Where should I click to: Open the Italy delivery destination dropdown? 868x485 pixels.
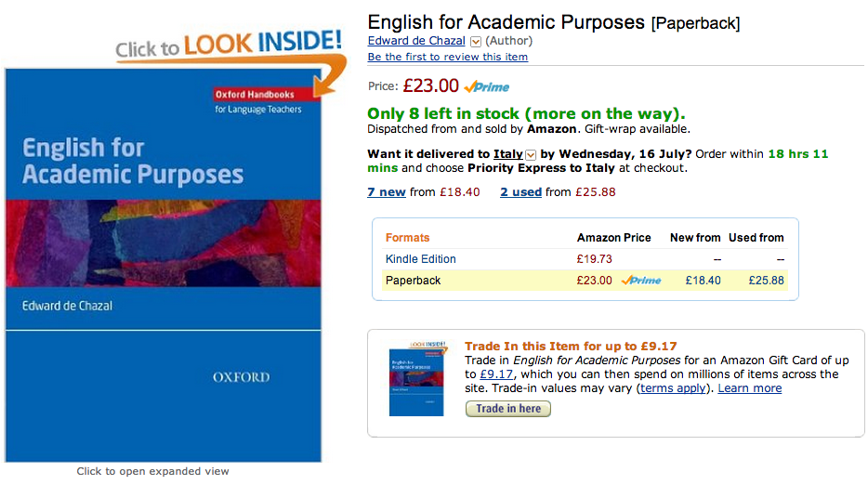pyautogui.click(x=531, y=154)
